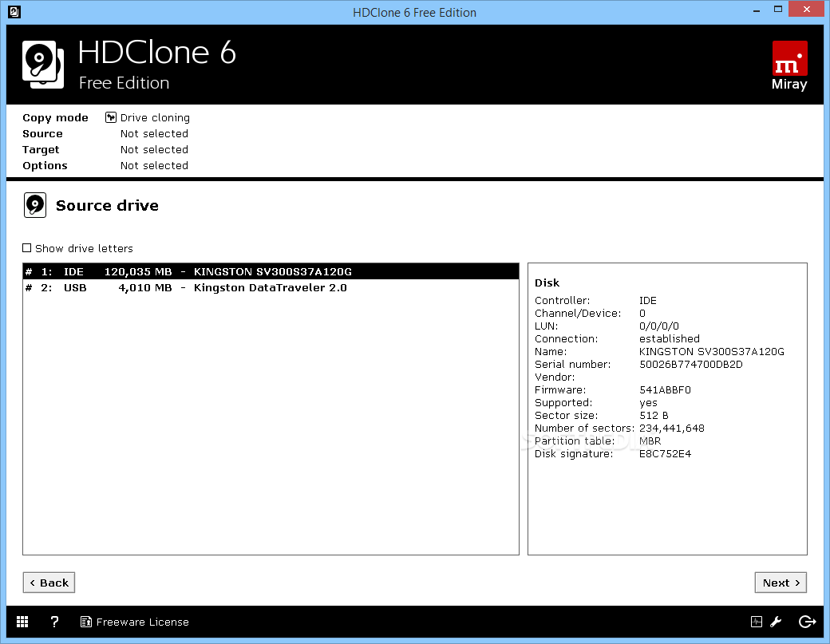Click the Miray logo
The width and height of the screenshot is (830, 644).
(790, 66)
